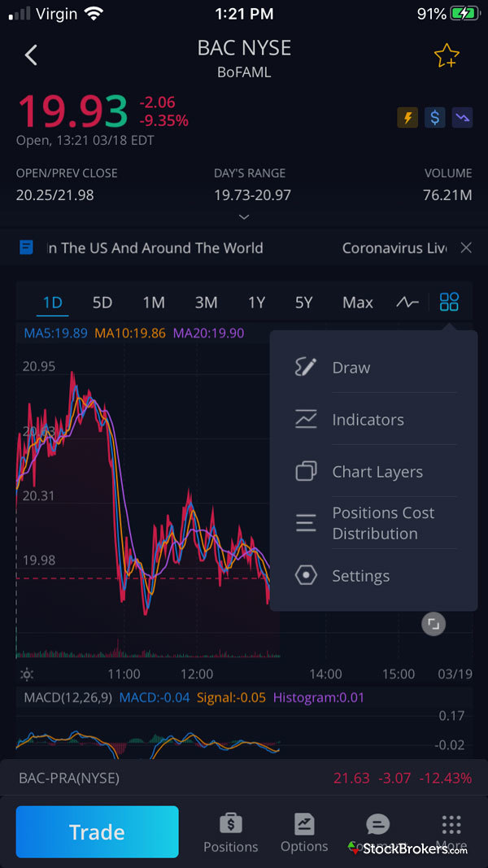Viewport: 488px width, 868px height.
Task: Switch to the 5D timeframe tab
Action: (x=102, y=302)
